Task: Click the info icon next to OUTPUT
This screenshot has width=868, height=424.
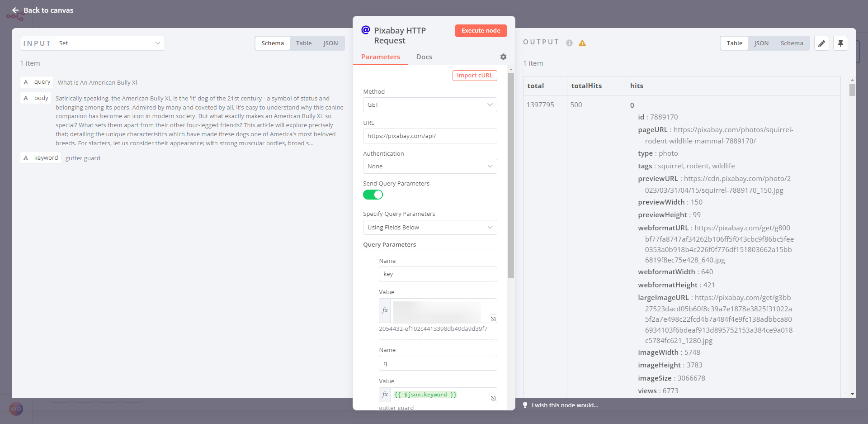Action: pyautogui.click(x=569, y=43)
